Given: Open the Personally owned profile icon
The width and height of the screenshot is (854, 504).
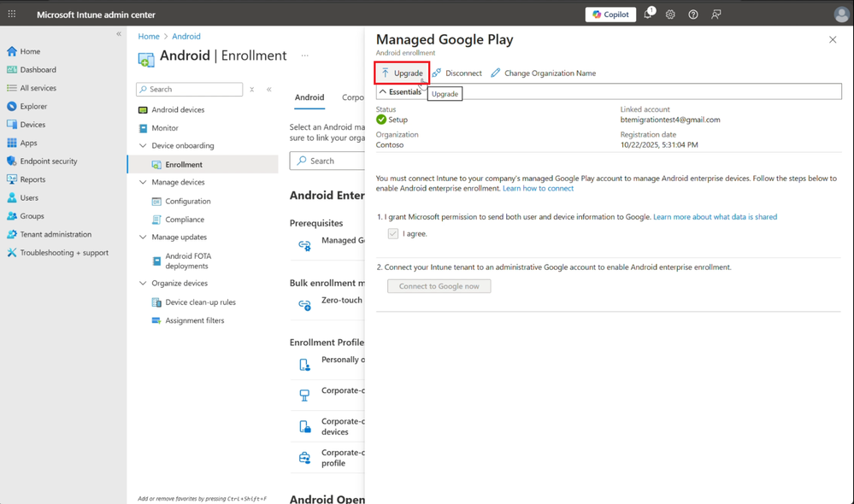Looking at the screenshot, I should coord(304,364).
